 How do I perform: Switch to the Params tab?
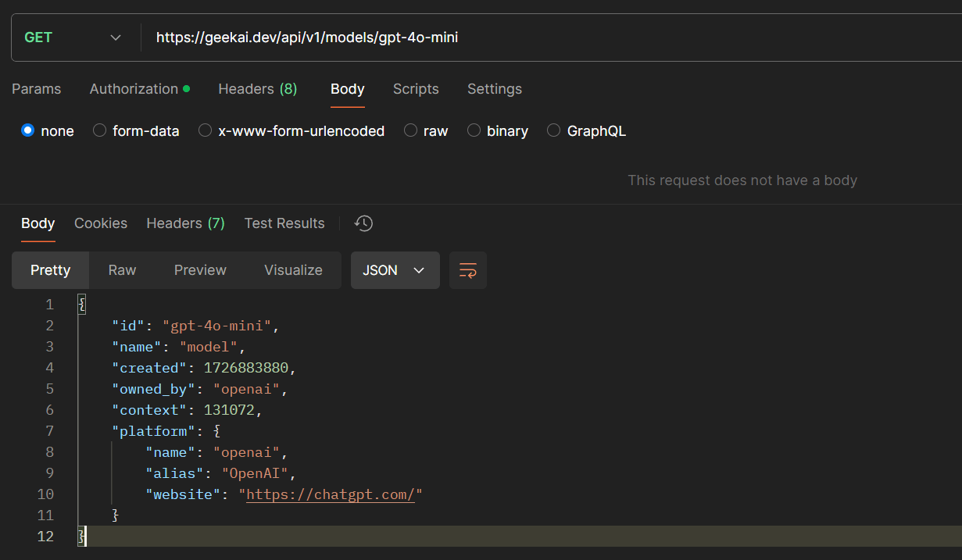click(x=36, y=89)
